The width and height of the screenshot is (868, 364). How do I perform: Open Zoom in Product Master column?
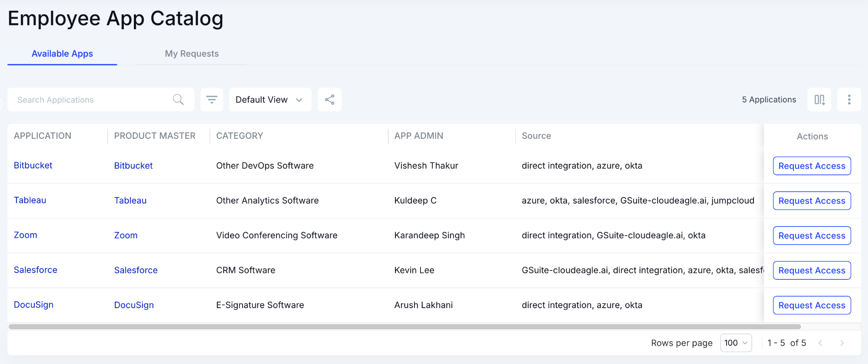(x=126, y=235)
